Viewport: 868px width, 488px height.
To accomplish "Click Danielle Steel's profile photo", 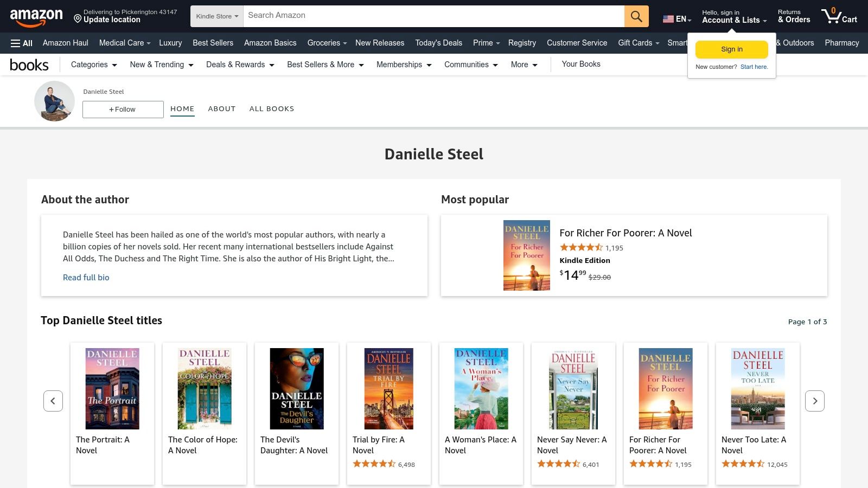I will click(54, 101).
